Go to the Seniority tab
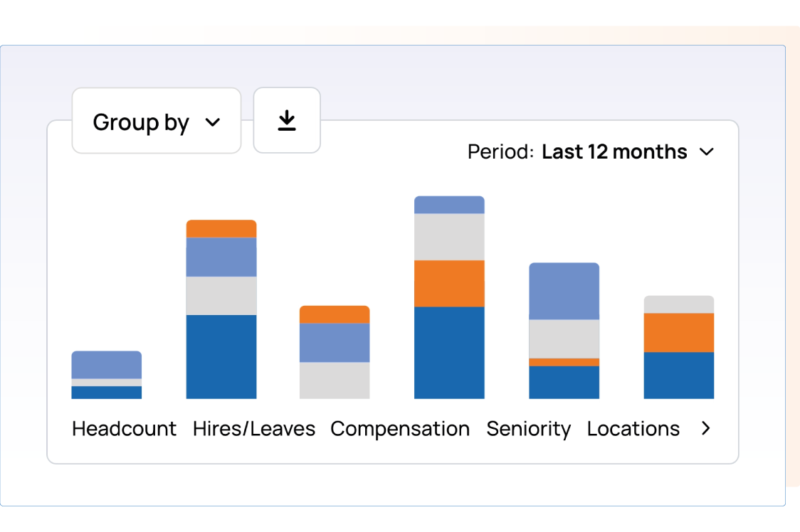800x532 pixels. [529, 429]
